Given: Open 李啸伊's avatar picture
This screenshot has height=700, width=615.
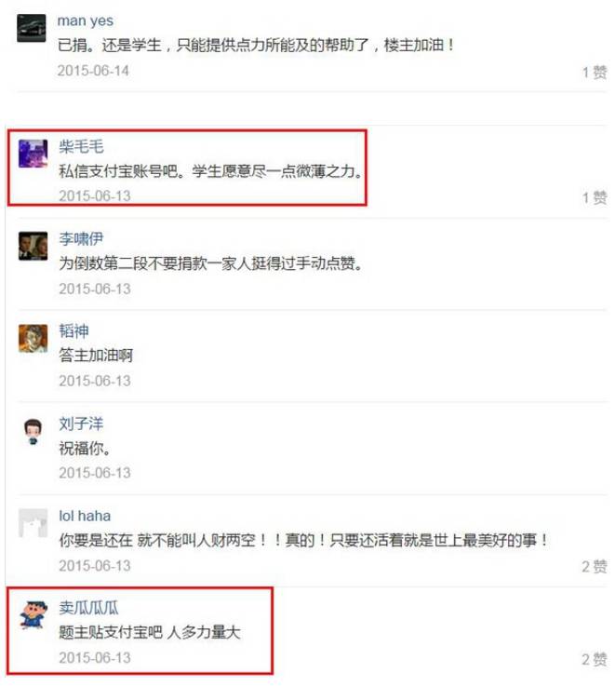Looking at the screenshot, I should point(33,246).
